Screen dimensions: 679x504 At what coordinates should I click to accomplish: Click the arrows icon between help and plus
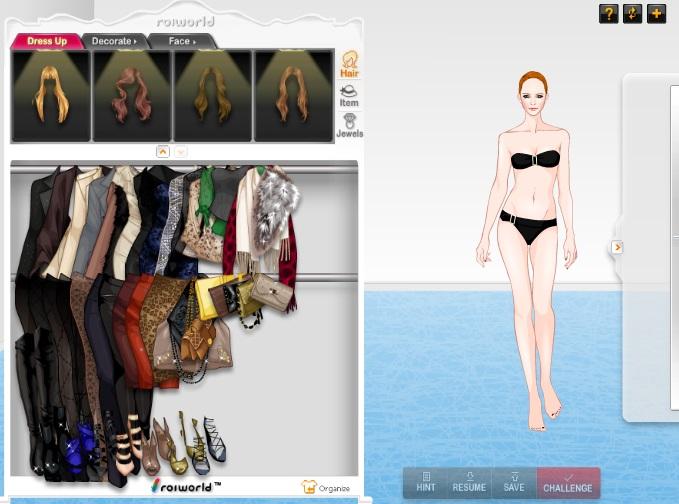632,13
